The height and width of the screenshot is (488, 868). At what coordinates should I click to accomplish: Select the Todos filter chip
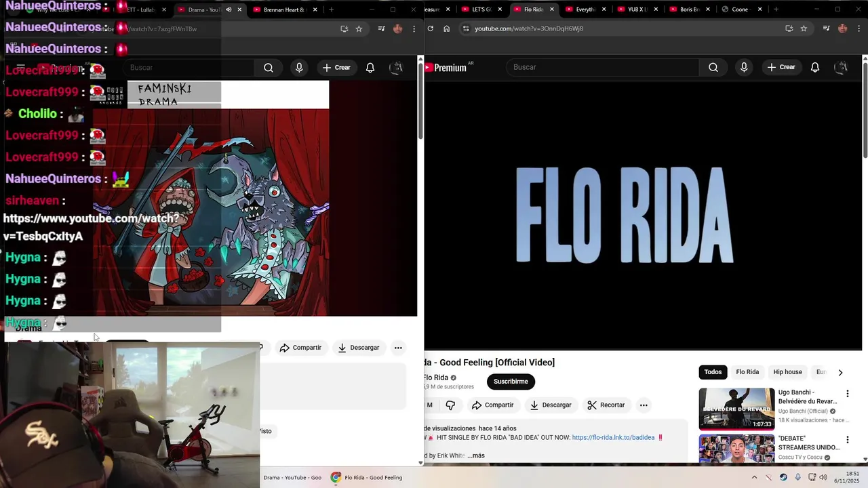click(x=713, y=372)
